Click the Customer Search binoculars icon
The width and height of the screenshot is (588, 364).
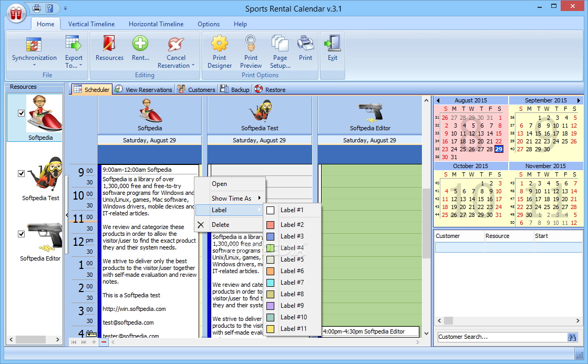point(572,337)
